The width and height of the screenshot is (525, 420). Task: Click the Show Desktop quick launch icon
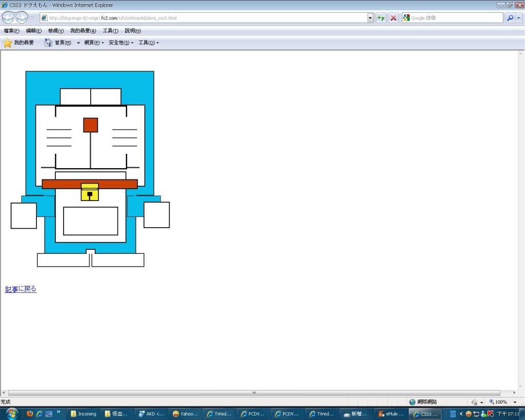pos(49,414)
